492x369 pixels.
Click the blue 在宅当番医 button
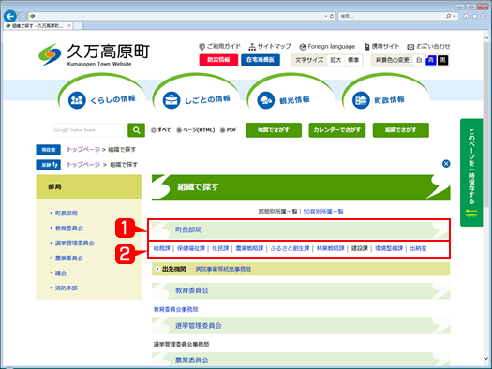click(x=260, y=60)
